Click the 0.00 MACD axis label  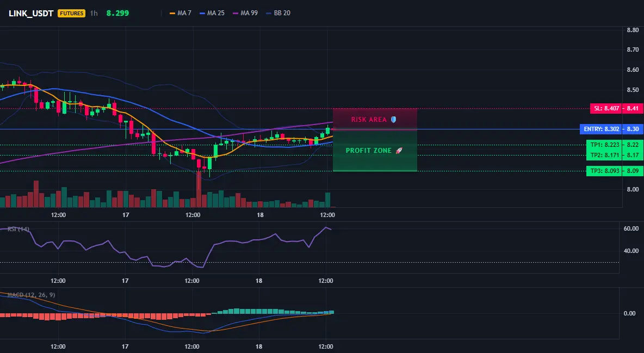tap(630, 313)
